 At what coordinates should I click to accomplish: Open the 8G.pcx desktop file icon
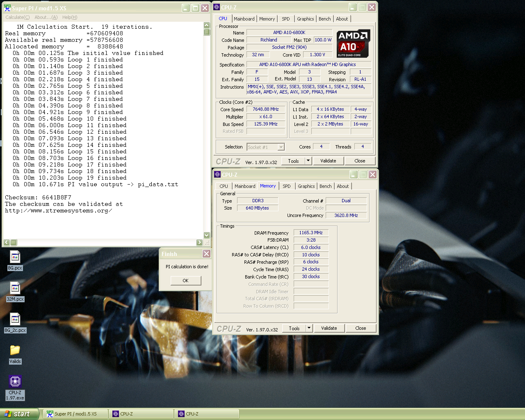click(15, 257)
